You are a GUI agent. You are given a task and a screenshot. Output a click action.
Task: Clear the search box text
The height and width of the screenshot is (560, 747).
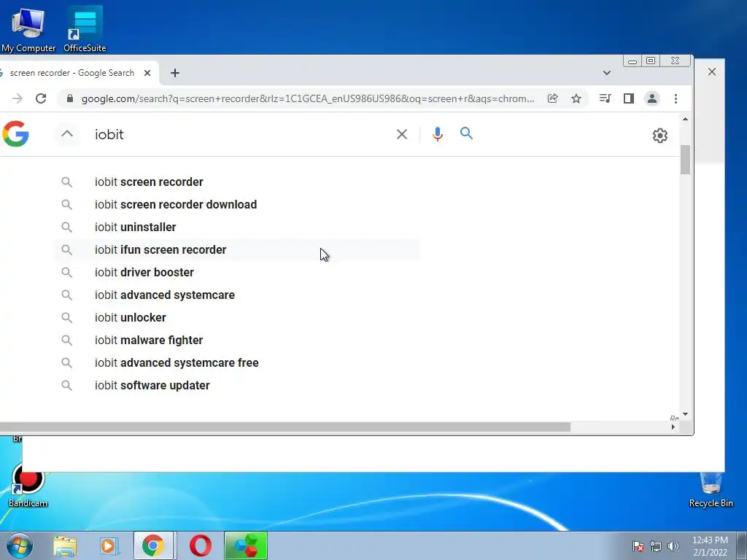[402, 134]
